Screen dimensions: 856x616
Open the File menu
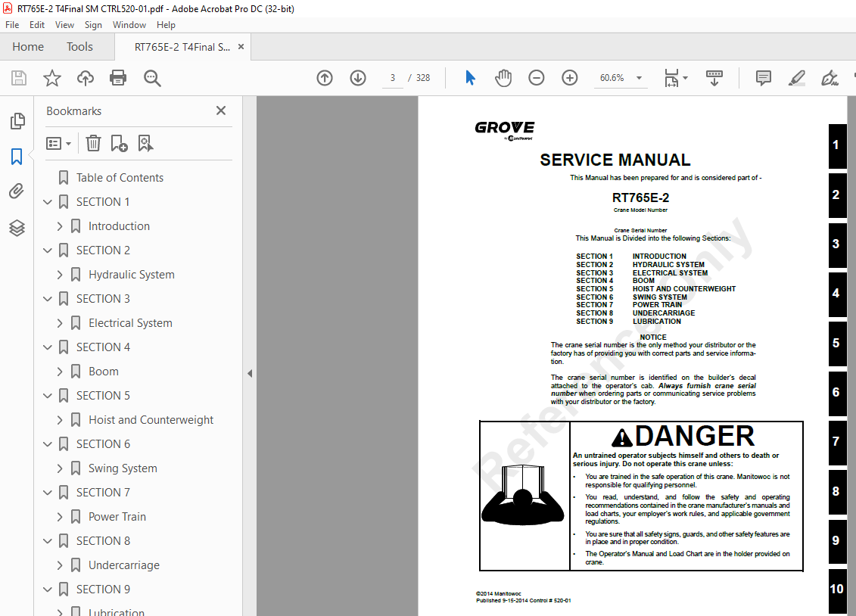point(12,24)
